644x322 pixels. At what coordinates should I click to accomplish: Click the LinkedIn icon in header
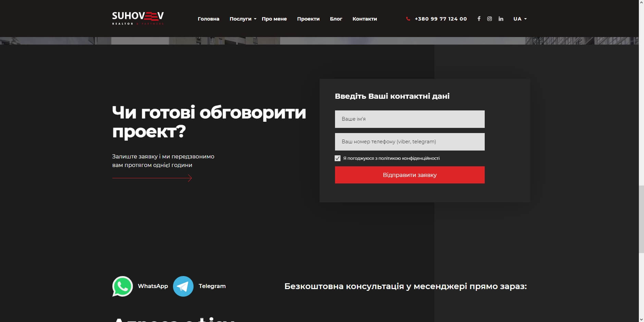tap(501, 19)
